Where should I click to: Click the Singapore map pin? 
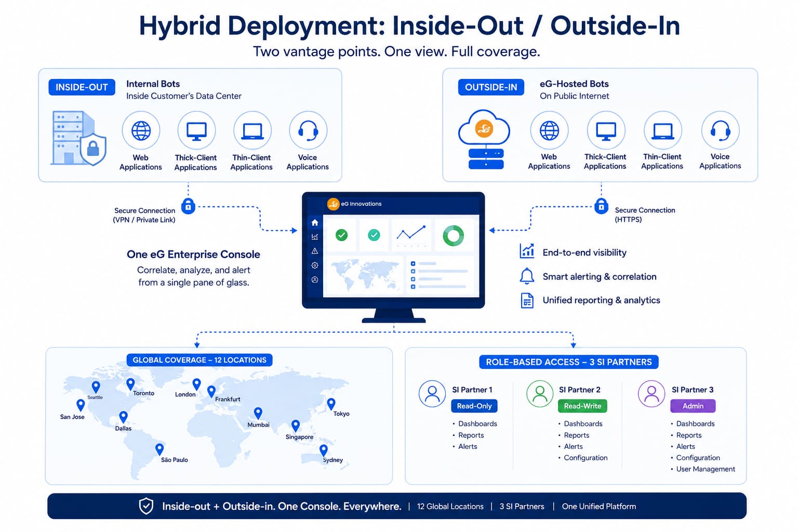[296, 426]
